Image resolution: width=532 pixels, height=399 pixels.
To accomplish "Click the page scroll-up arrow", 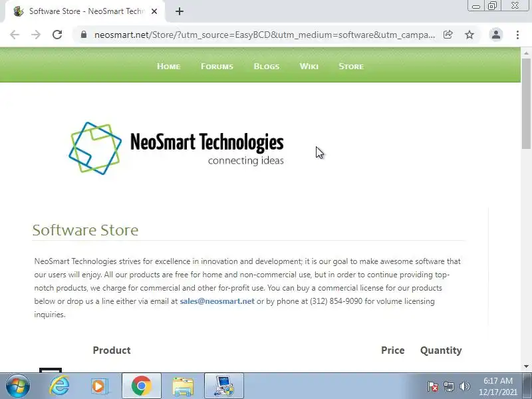I will 526,53.
